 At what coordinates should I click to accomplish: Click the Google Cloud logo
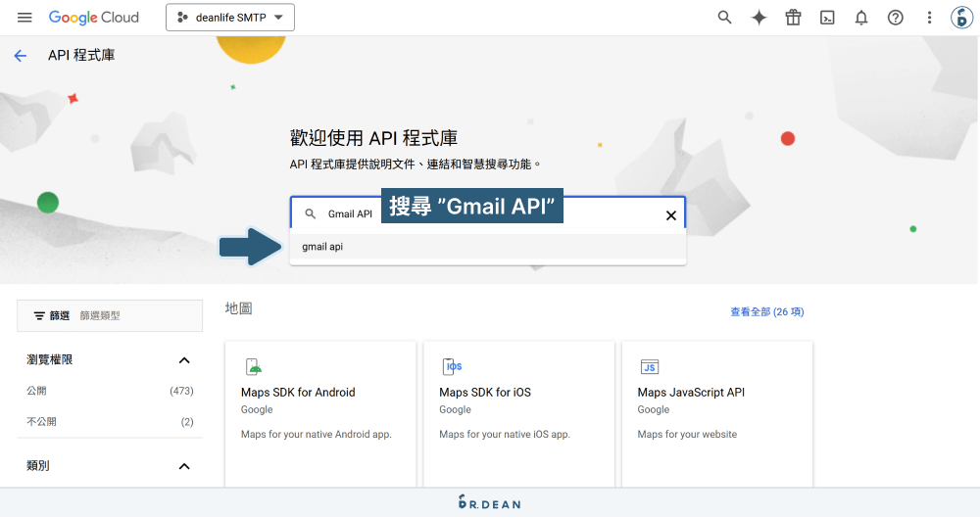tap(94, 18)
